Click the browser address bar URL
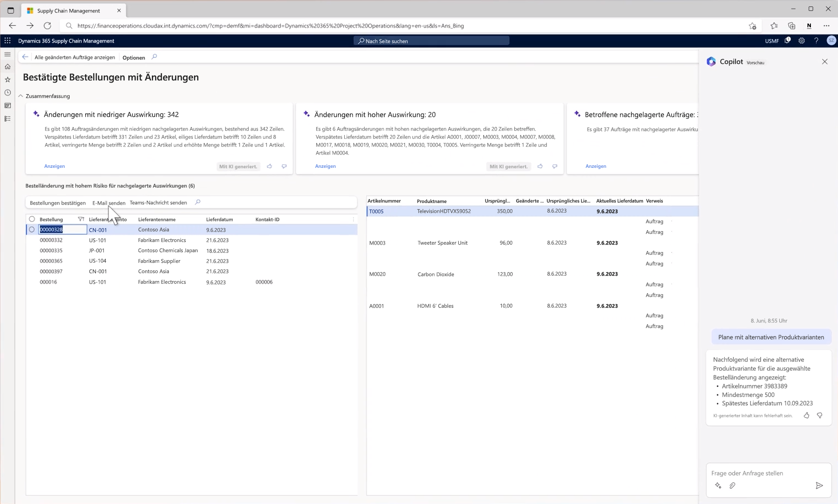 tap(270, 26)
